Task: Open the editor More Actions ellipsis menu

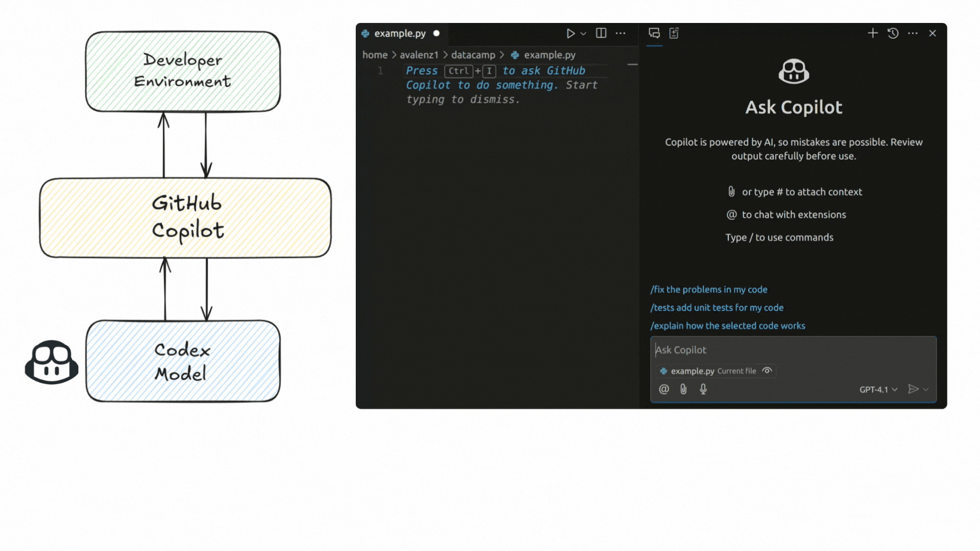Action: coord(621,33)
